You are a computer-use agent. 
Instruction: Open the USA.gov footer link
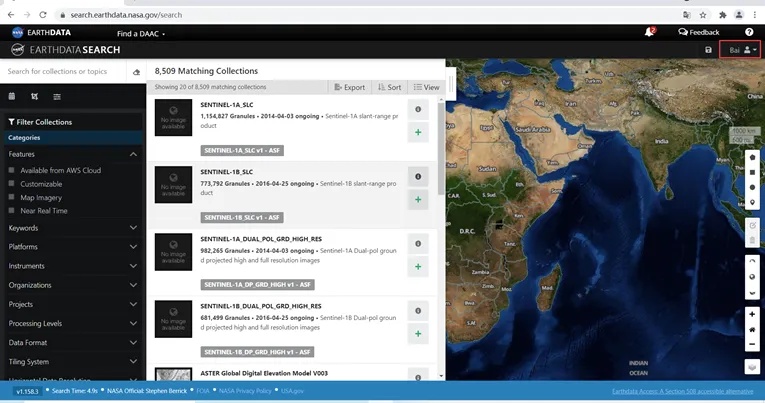[292, 391]
